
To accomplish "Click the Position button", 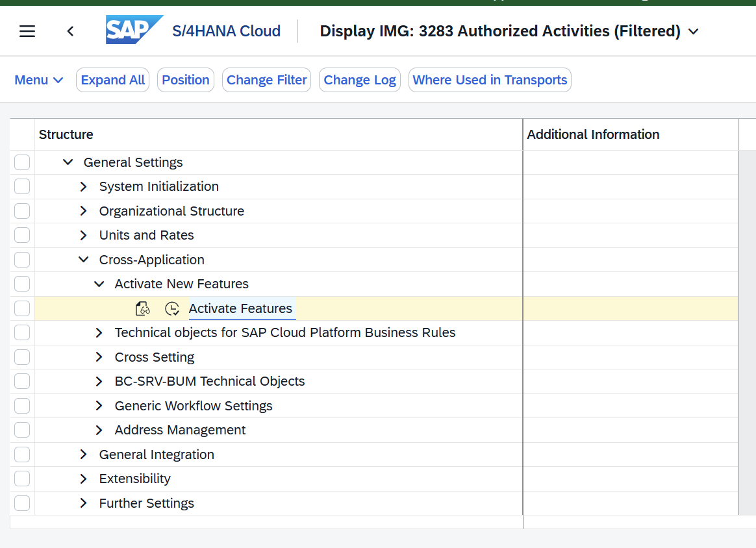I will click(186, 80).
